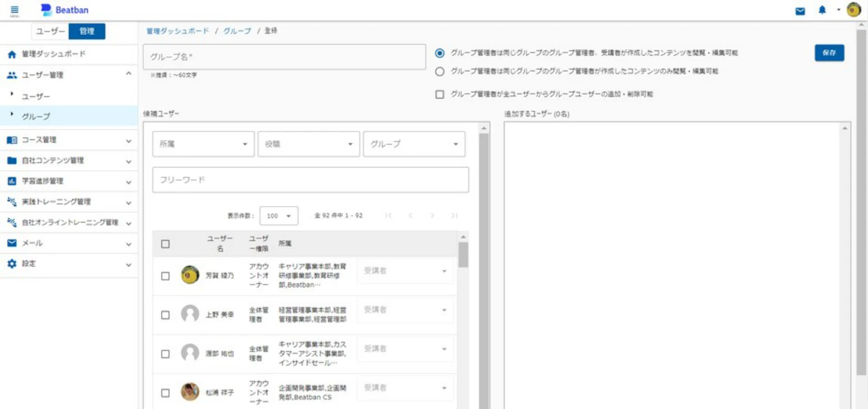The width and height of the screenshot is (868, 409).
Task: Collapse the ユーザー管理 section chevron
Action: (x=128, y=75)
